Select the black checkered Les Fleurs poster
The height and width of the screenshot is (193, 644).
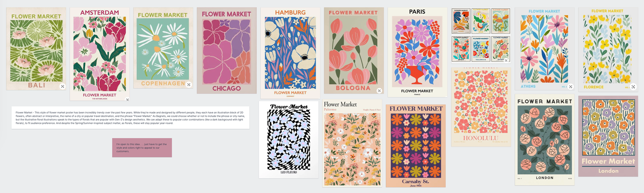(288, 140)
